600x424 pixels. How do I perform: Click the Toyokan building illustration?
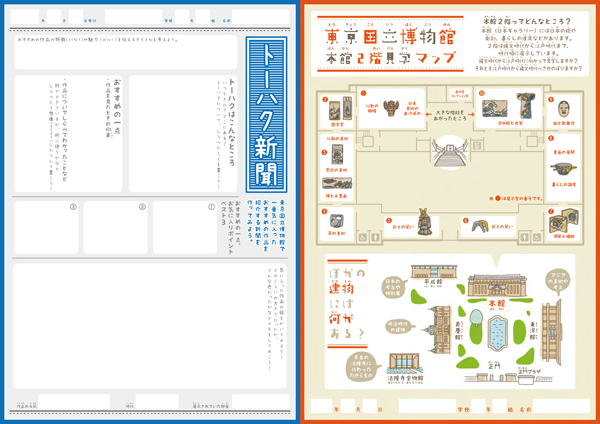pos(551,331)
